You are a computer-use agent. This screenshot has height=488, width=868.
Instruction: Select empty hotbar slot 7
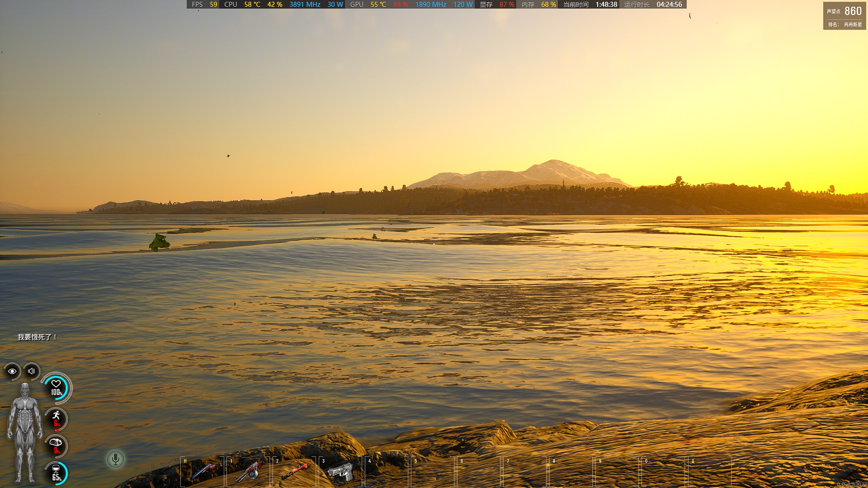pyautogui.click(x=525, y=472)
